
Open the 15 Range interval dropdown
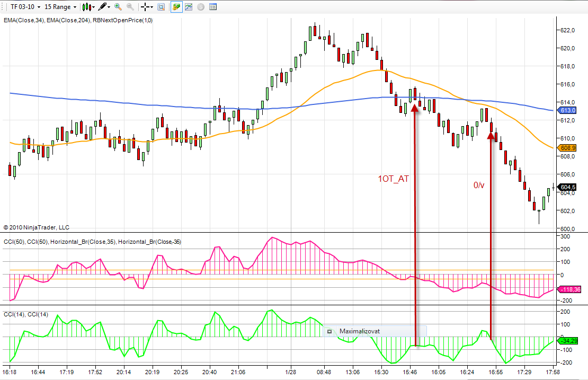tap(60, 7)
